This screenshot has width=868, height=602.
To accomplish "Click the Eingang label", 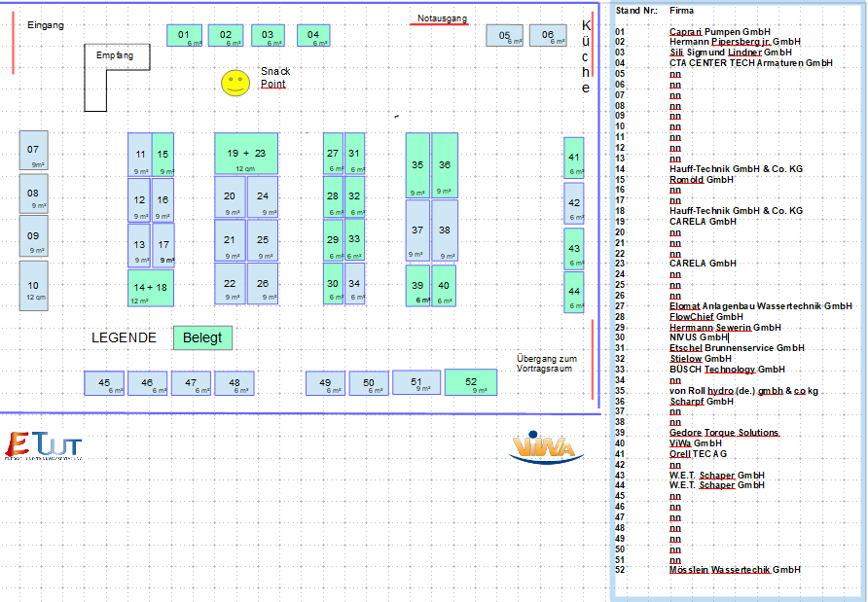I will [46, 25].
